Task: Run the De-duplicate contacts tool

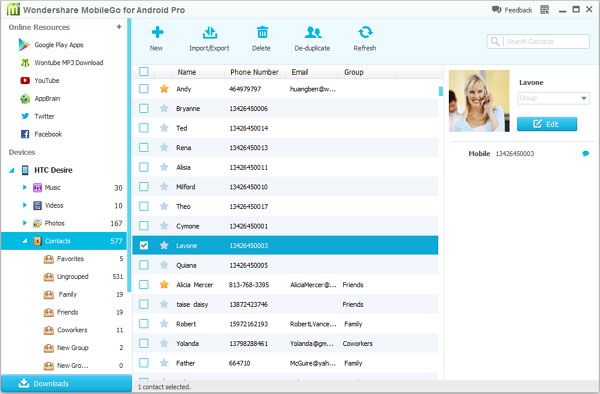Action: [312, 38]
